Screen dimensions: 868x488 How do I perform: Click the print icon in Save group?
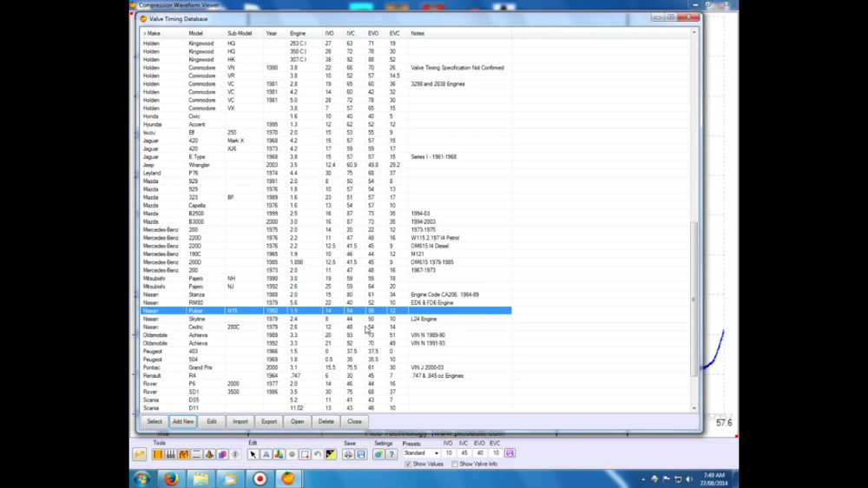point(348,454)
